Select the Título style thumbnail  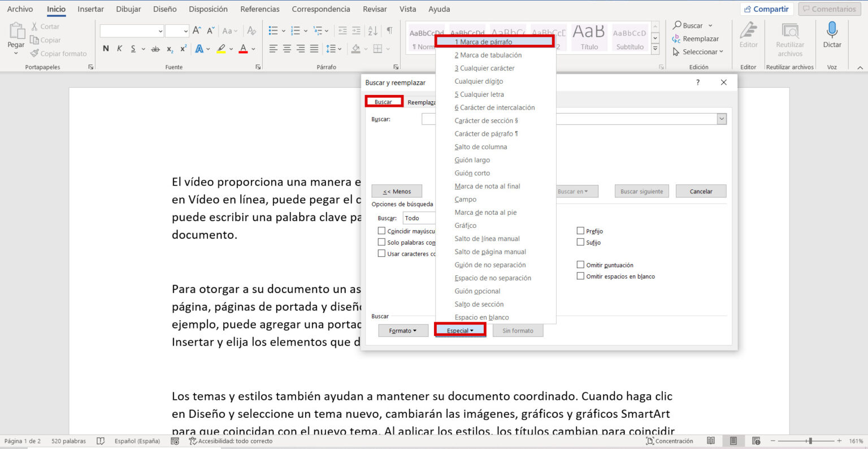[589, 37]
